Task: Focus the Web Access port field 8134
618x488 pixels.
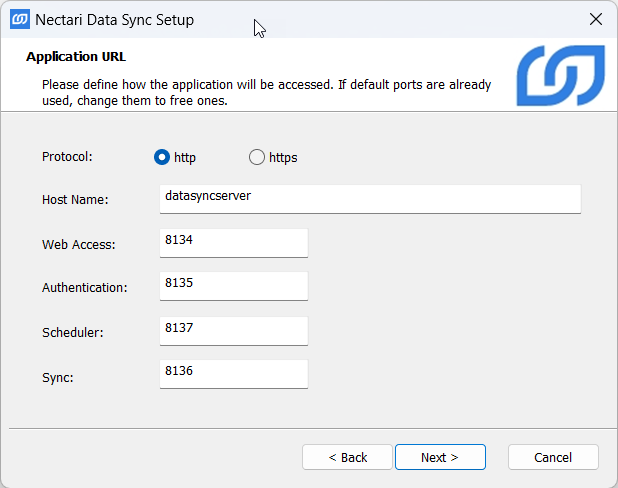Action: (233, 242)
